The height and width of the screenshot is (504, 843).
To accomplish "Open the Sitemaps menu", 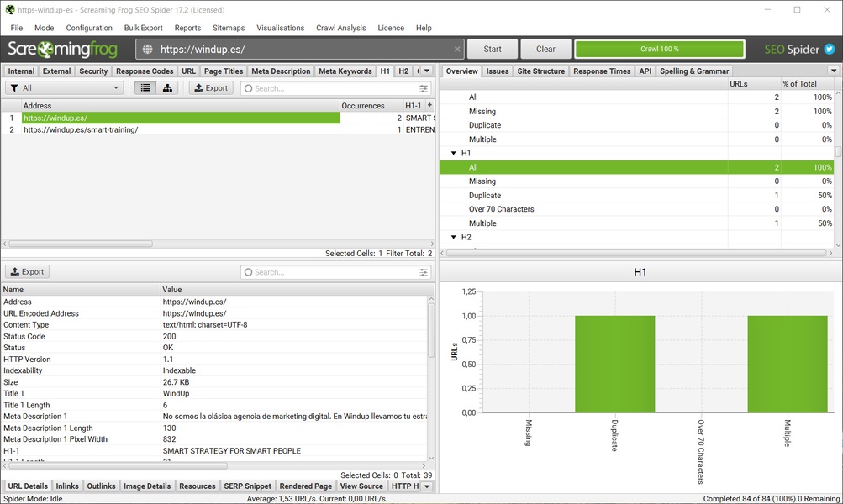I will 229,28.
